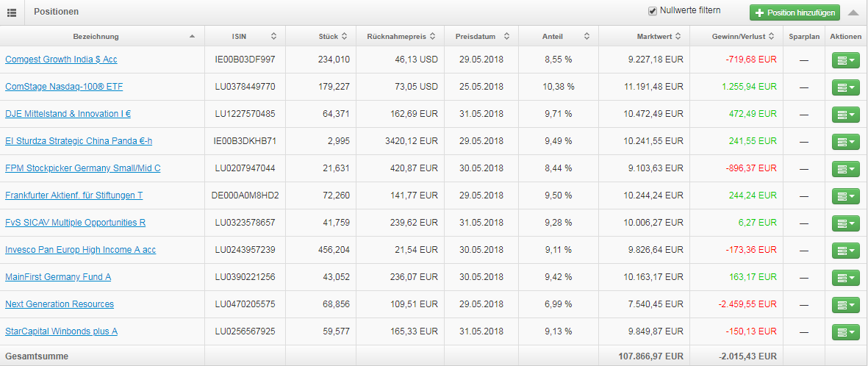Sort by the Rücknahmepreis column sort icon
Image resolution: width=868 pixels, height=366 pixels.
433,36
